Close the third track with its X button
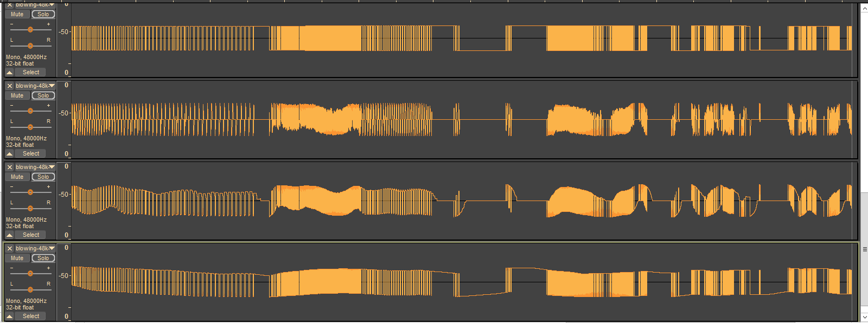The height and width of the screenshot is (323, 868). point(10,167)
